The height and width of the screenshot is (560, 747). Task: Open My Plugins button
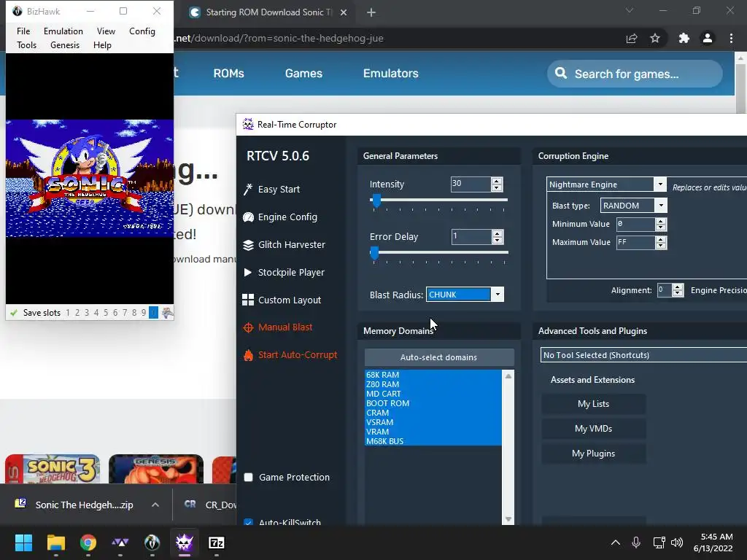pyautogui.click(x=593, y=454)
